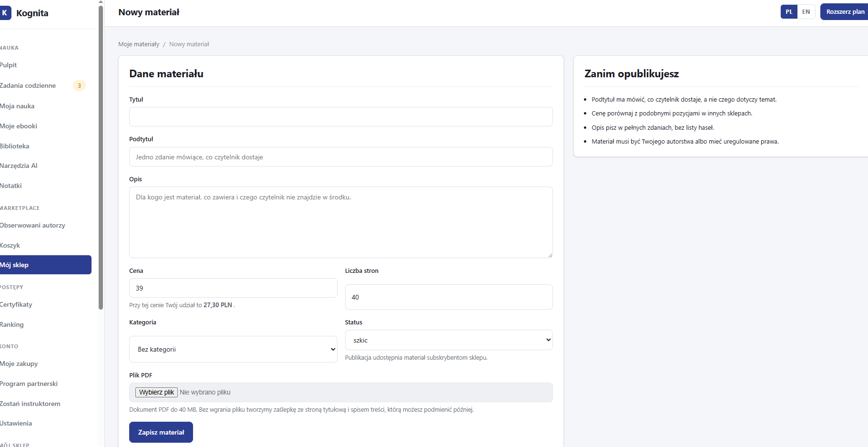
Task: Click the Publikacja udostępnia materiał hint
Action: coord(416,358)
